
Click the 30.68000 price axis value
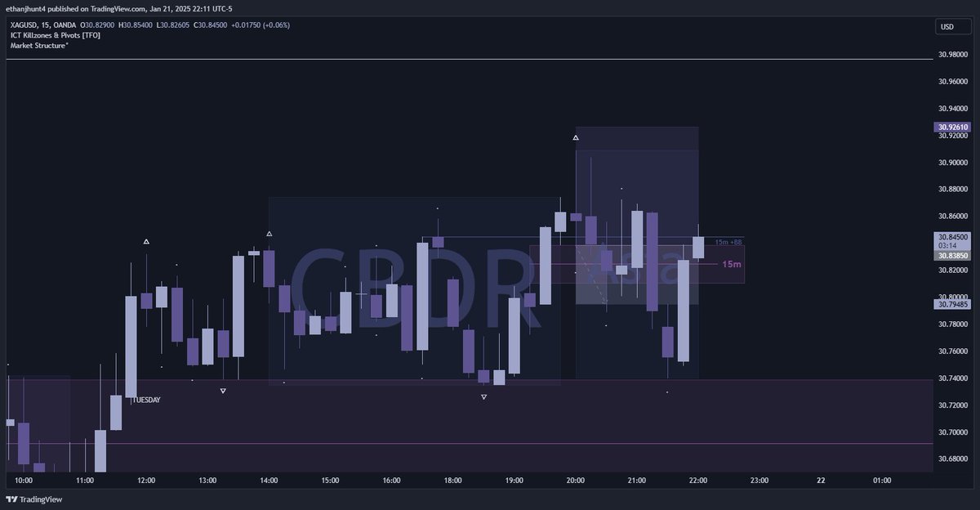pyautogui.click(x=953, y=459)
